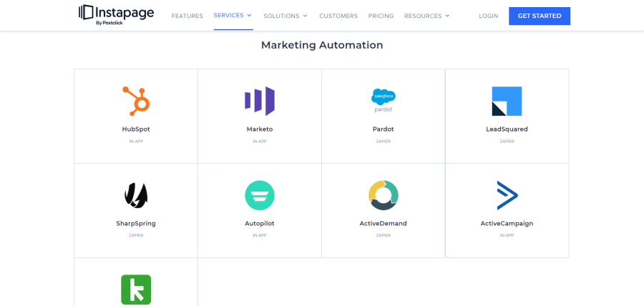Select the Marketo integration name
Screen dimensions: 644x306
260,129
